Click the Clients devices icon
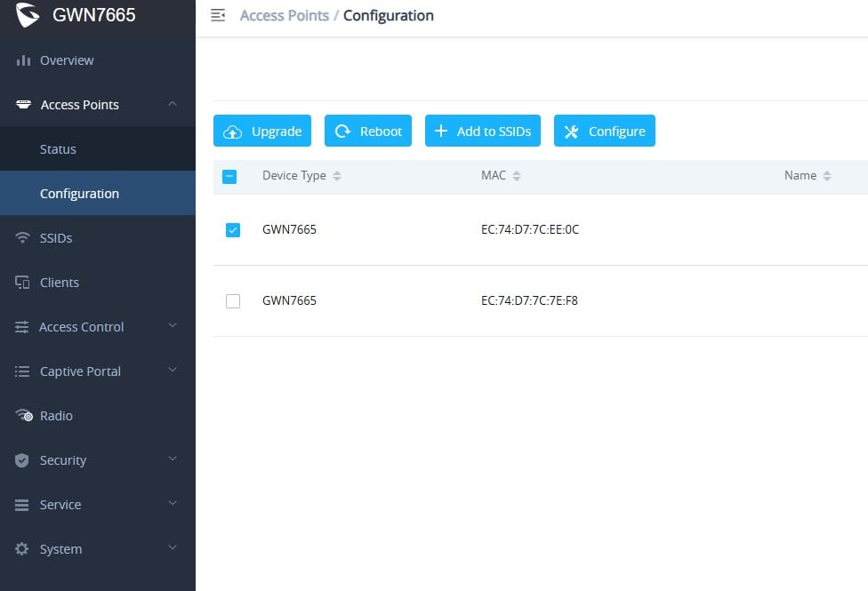 point(23,283)
